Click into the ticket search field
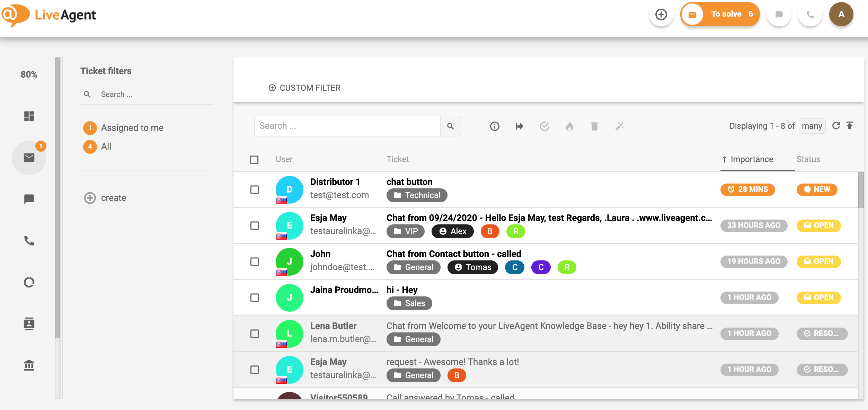The image size is (868, 410). click(x=346, y=126)
